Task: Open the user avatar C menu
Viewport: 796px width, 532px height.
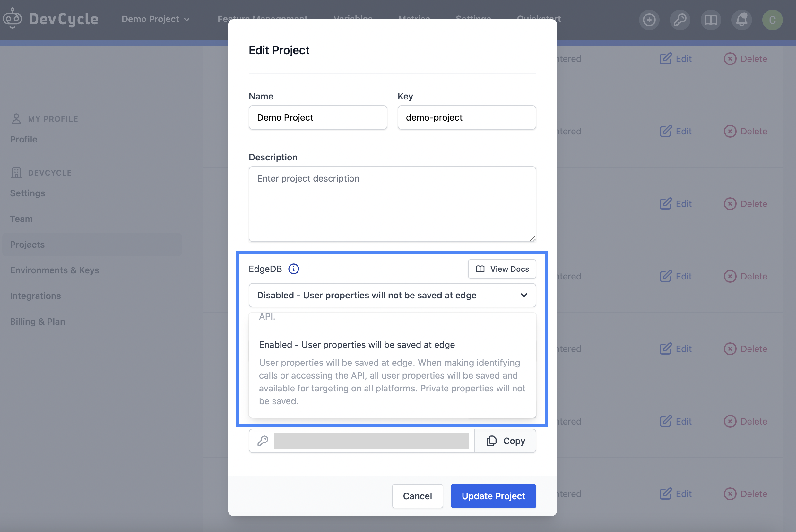Action: click(x=773, y=20)
